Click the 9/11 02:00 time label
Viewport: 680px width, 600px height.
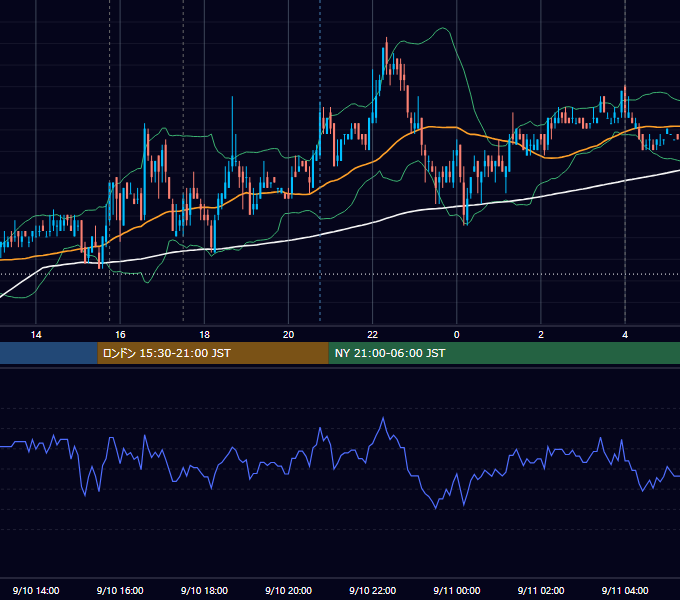point(541,590)
